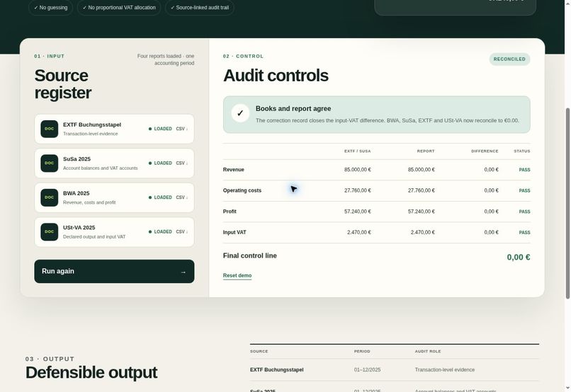Viewport: 571px width, 392px height.
Task: Click the RECONCILED status badge
Action: tap(509, 59)
